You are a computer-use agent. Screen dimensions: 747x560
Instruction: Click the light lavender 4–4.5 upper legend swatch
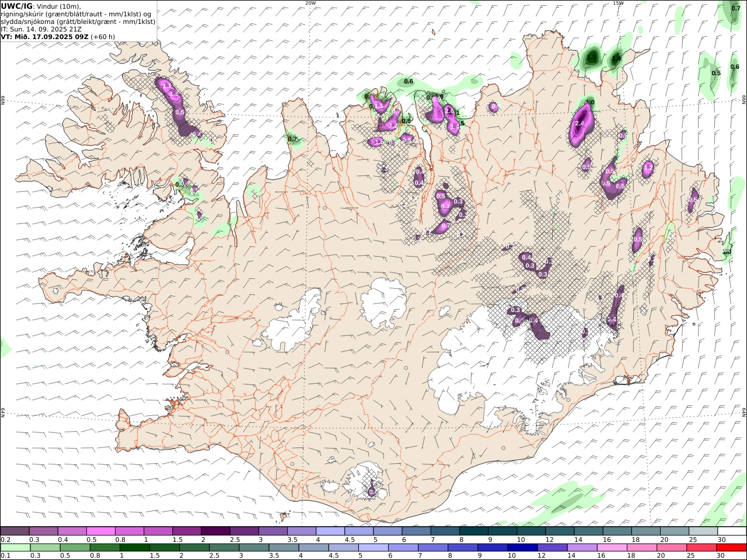[330, 531]
